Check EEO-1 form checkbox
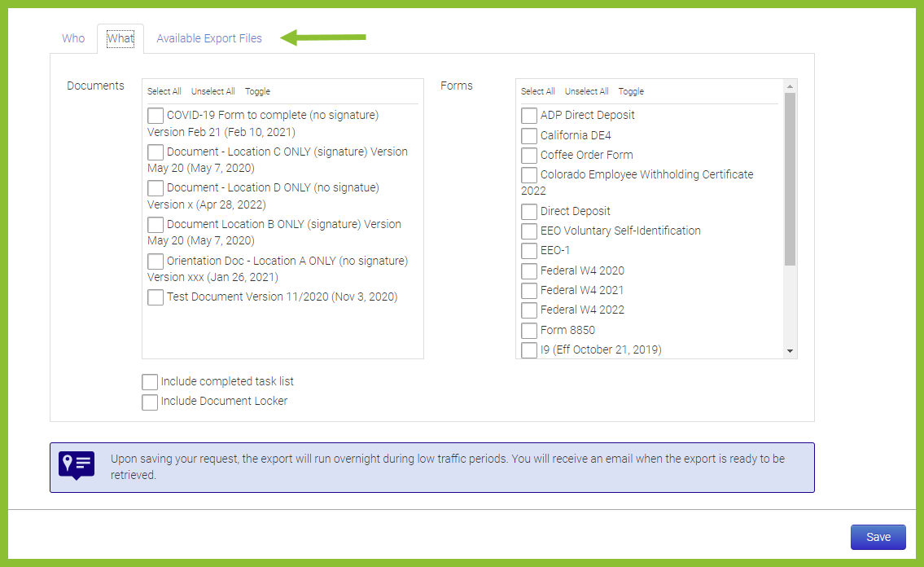 click(x=529, y=250)
